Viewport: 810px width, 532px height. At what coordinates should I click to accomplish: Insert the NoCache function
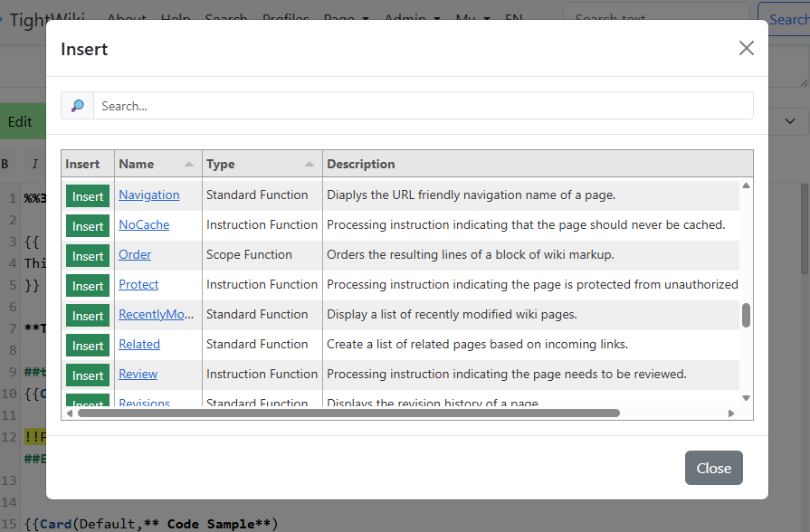88,226
